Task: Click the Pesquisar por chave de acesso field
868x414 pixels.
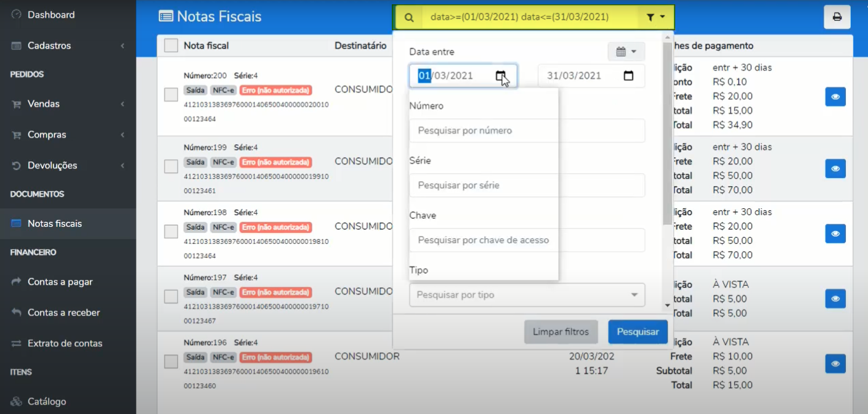Action: pyautogui.click(x=527, y=240)
